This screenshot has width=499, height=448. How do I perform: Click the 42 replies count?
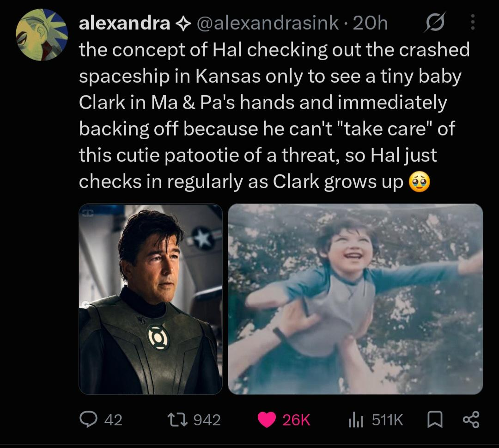(x=113, y=420)
